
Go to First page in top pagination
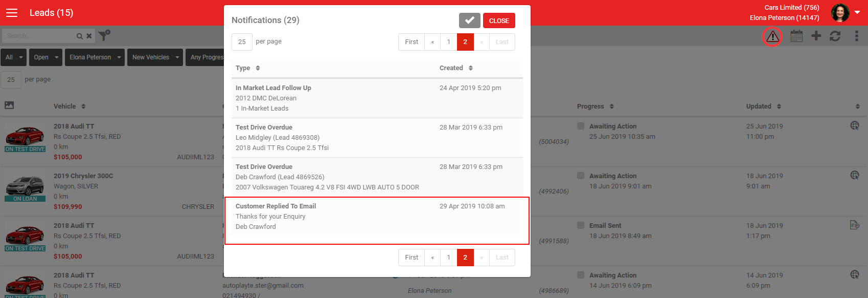click(412, 42)
